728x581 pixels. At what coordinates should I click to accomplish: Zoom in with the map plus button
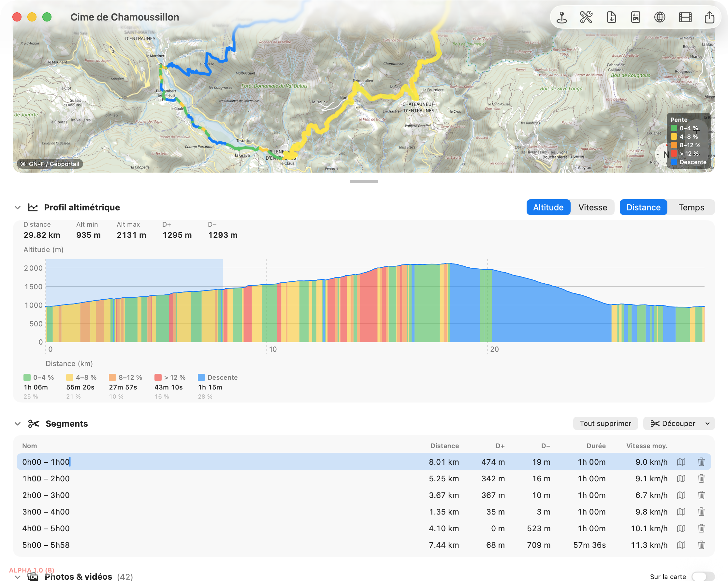click(697, 131)
